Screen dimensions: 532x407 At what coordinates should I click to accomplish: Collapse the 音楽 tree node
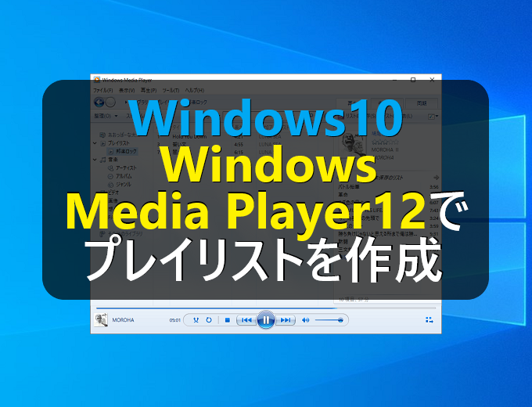[x=95, y=160]
